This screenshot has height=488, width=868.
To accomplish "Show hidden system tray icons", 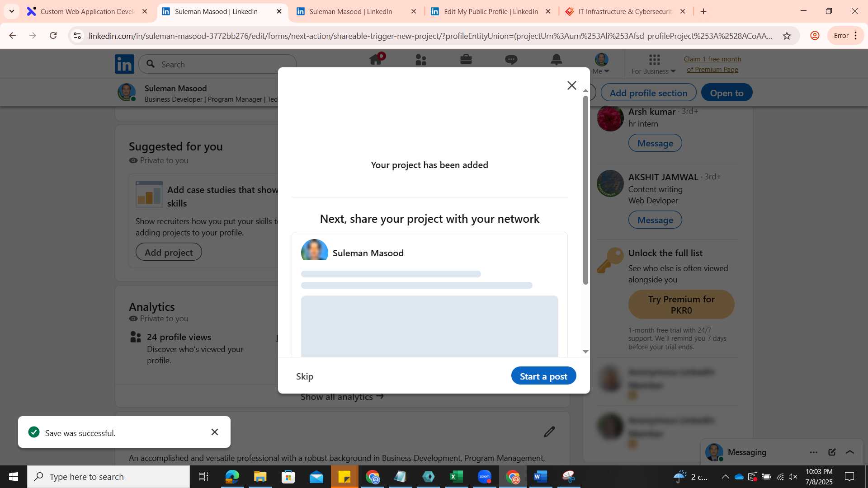I will [725, 477].
